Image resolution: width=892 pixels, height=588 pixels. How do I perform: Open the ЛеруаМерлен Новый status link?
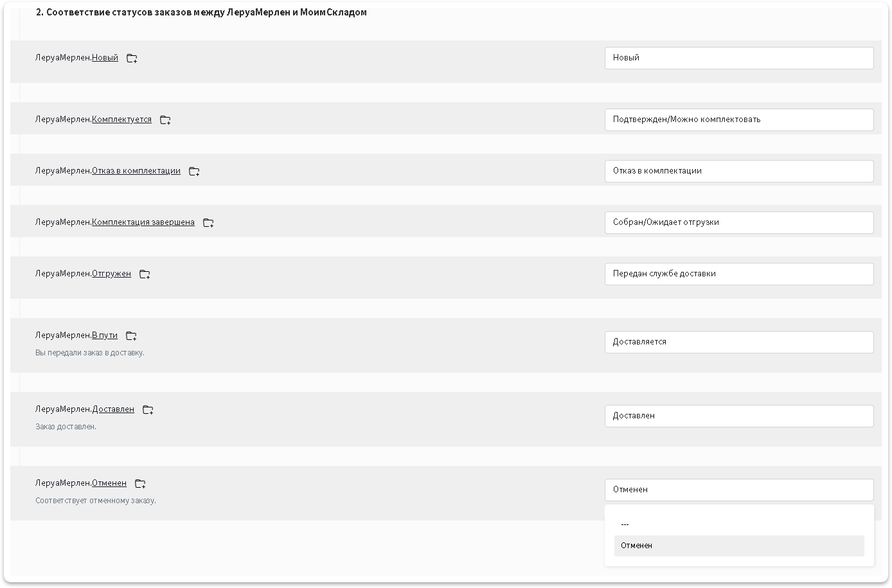[x=105, y=58]
